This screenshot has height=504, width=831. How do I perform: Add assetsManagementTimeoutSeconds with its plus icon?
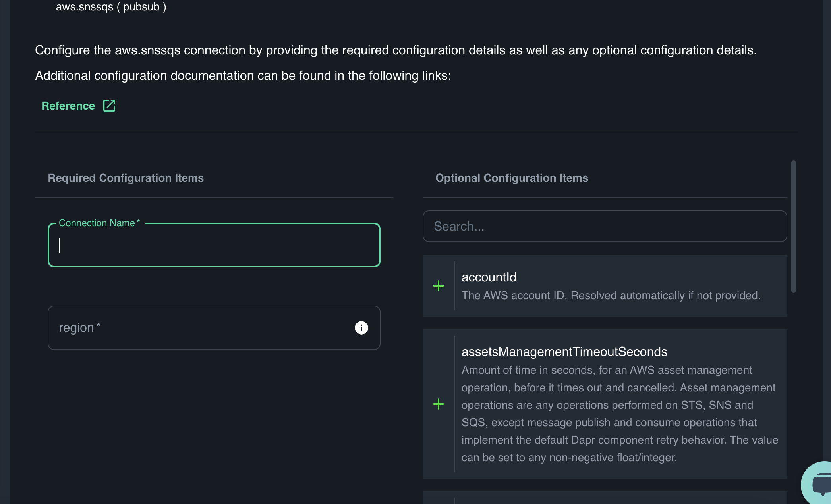point(439,404)
